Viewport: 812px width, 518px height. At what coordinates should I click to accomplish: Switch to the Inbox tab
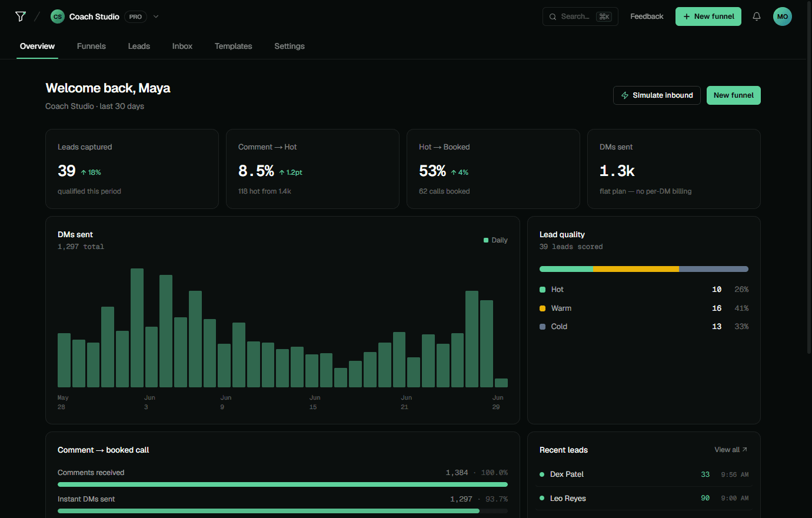pos(182,46)
